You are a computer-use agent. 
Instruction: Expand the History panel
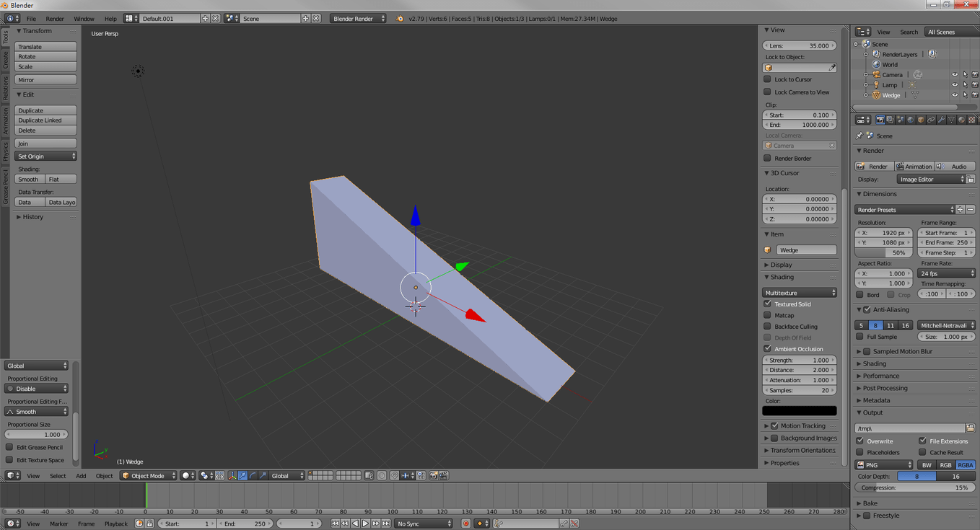point(33,217)
